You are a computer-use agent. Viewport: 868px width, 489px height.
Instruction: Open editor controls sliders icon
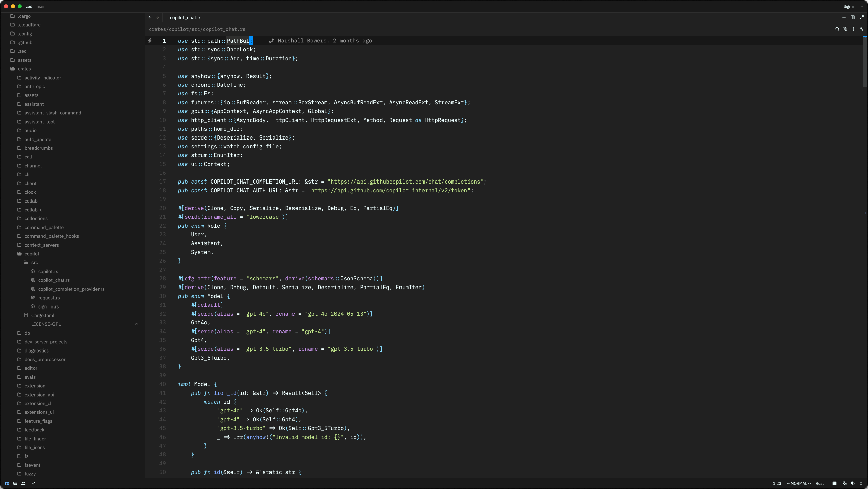click(862, 29)
